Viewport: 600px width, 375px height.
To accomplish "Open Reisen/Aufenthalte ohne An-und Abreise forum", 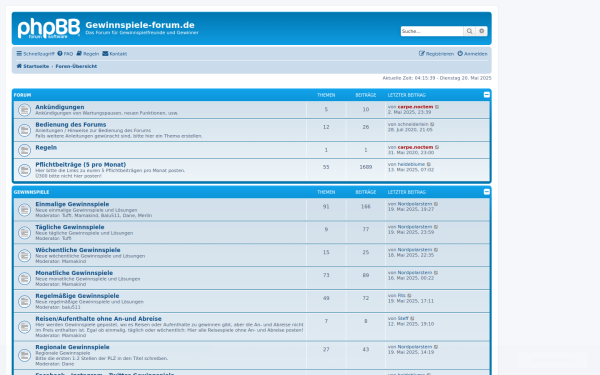I will (98, 319).
